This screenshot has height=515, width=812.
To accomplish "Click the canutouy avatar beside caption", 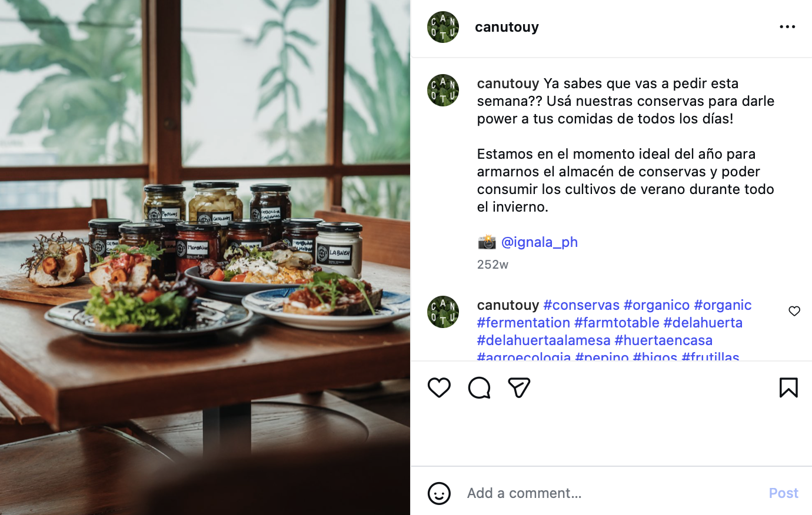I will [443, 90].
